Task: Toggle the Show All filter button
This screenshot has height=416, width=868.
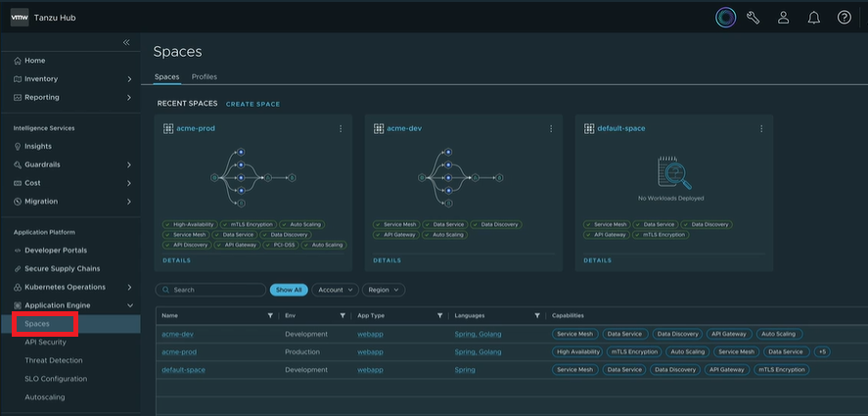Action: [x=289, y=290]
